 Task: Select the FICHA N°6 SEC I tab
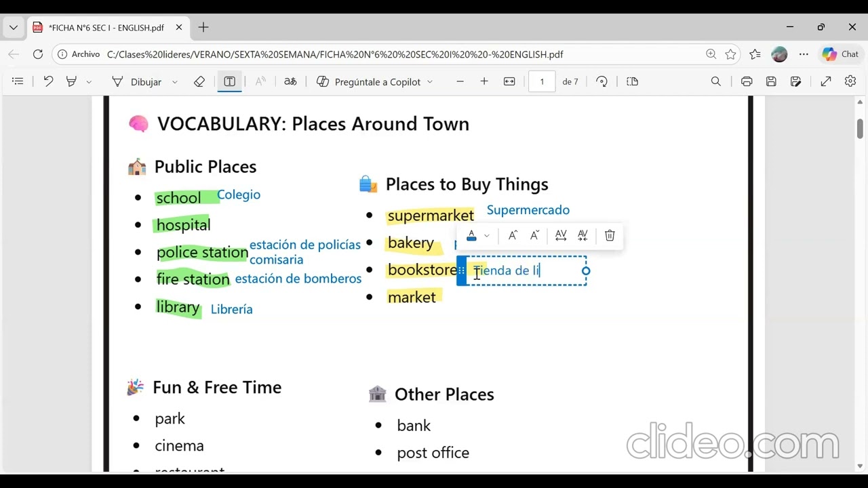point(107,28)
